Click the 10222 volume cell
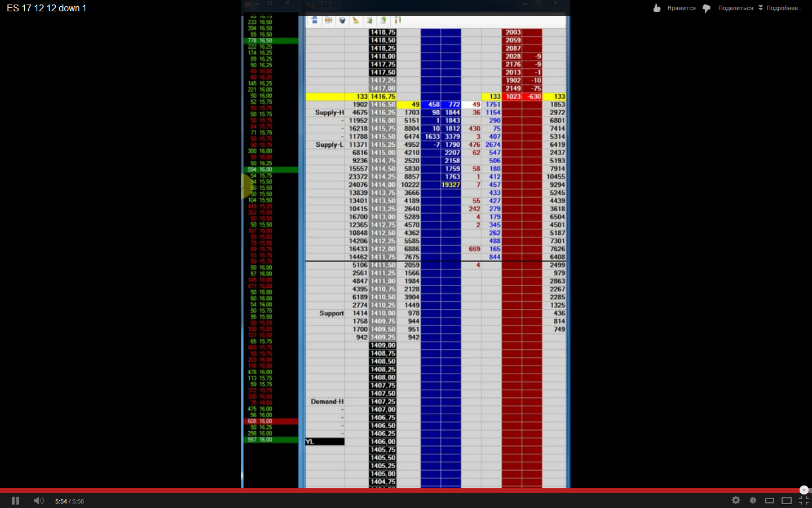 pyautogui.click(x=410, y=185)
